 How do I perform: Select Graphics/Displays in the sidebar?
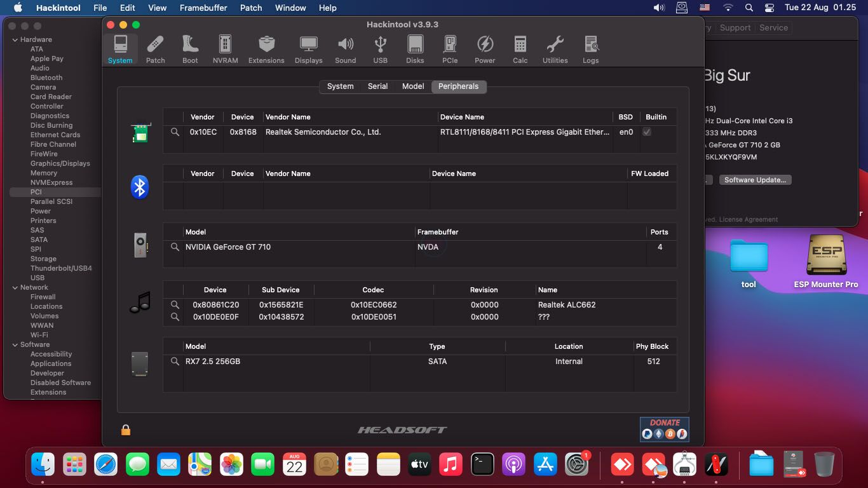60,163
